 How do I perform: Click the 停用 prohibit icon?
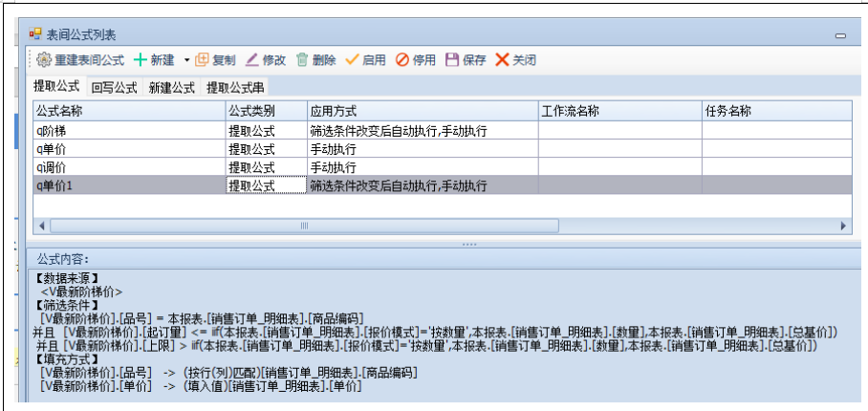tap(402, 59)
